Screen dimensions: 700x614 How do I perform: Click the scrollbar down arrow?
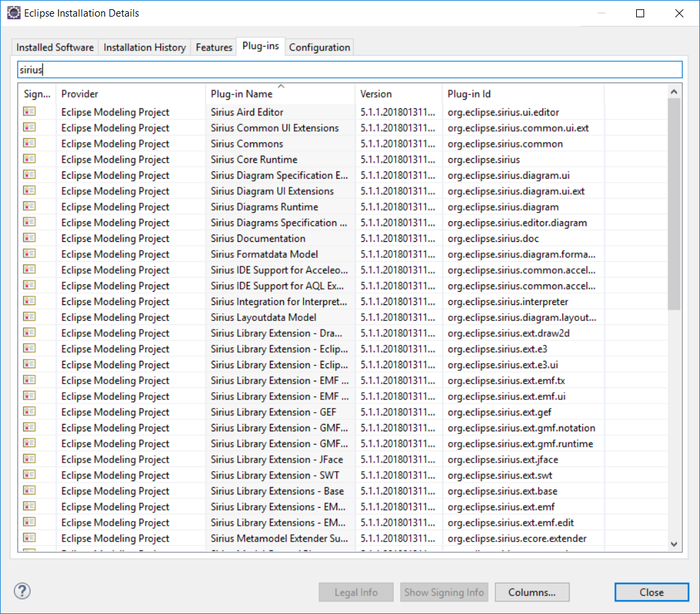[674, 544]
